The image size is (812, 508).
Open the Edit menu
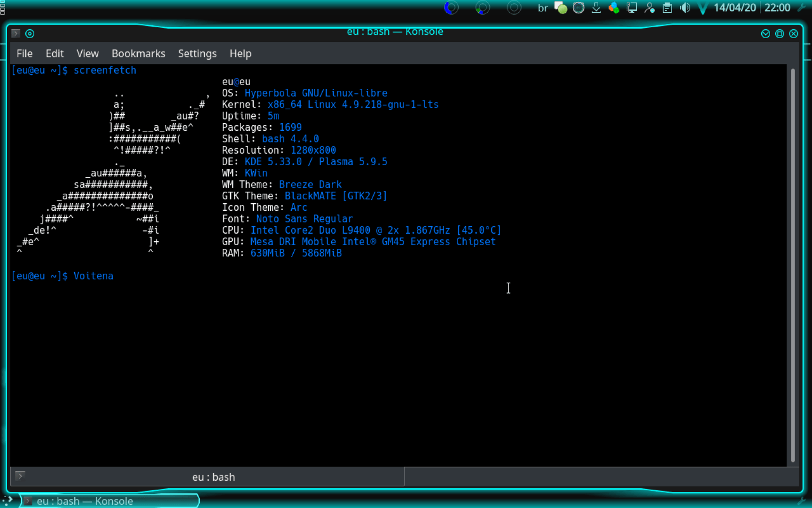pos(55,54)
